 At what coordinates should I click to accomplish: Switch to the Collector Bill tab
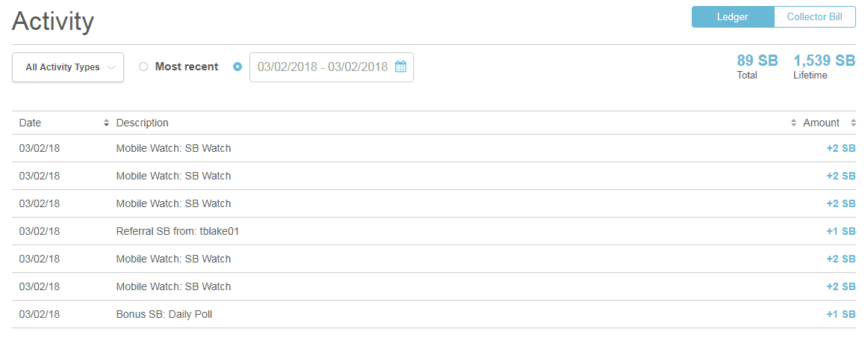[x=814, y=17]
